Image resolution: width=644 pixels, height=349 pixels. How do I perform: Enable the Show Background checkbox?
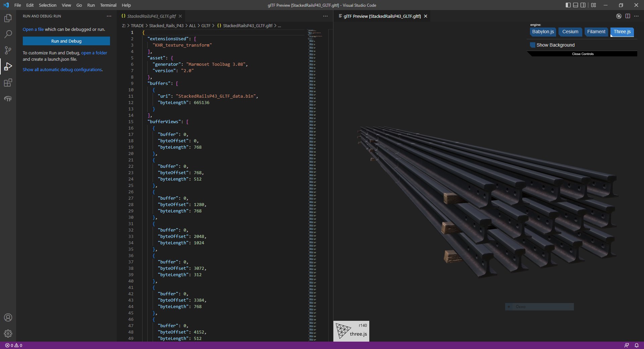532,45
